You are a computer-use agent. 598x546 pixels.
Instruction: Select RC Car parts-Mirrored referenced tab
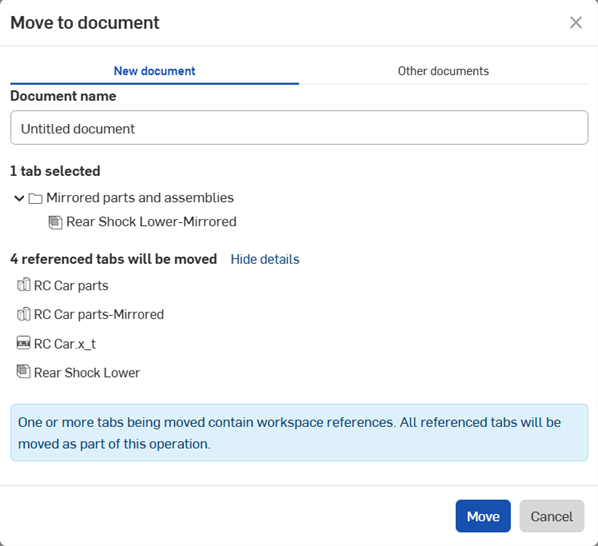coord(99,315)
